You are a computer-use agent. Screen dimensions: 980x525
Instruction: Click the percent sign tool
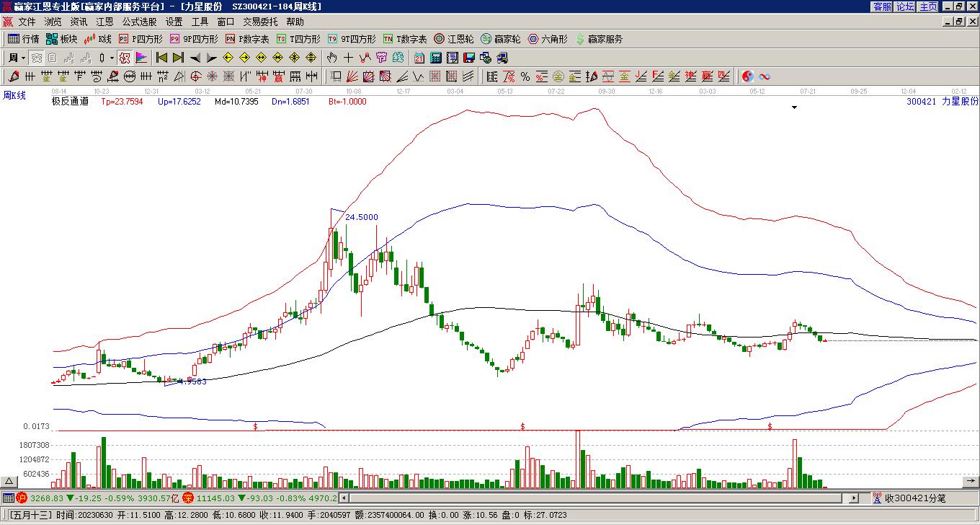525,76
